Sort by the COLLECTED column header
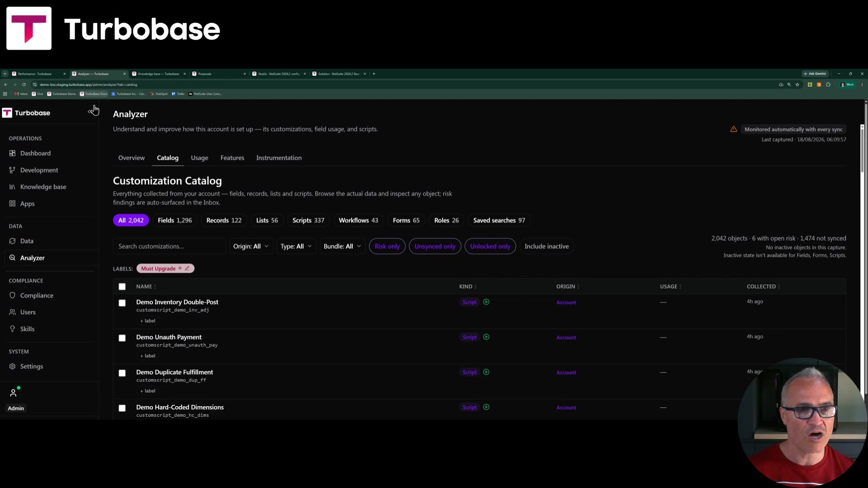 click(x=763, y=286)
